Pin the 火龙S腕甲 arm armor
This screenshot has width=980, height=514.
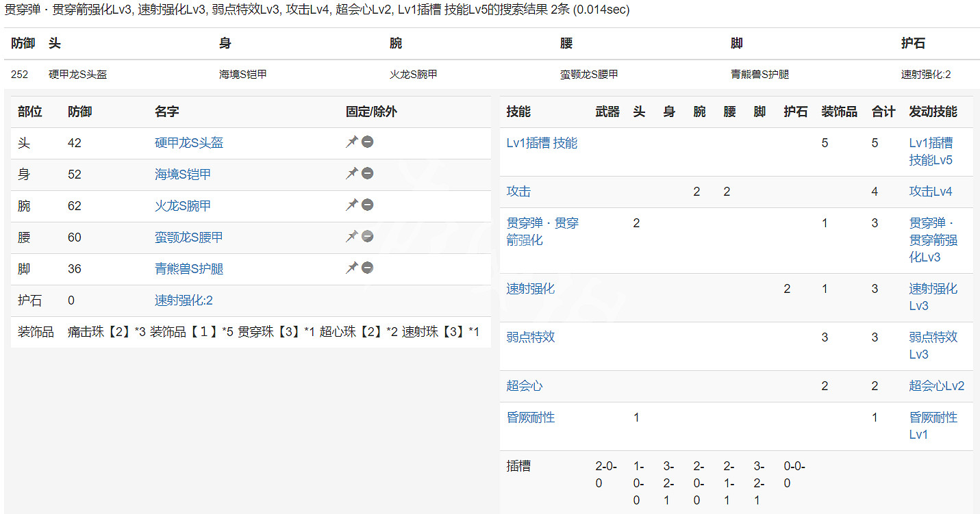[351, 205]
